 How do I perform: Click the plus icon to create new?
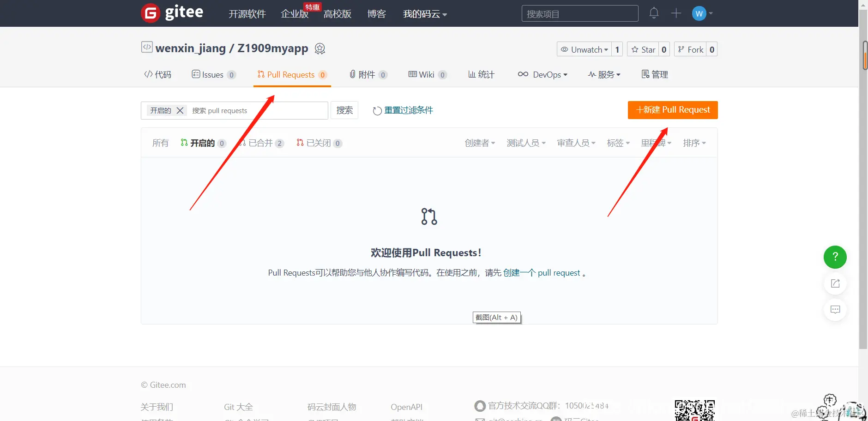(x=675, y=13)
